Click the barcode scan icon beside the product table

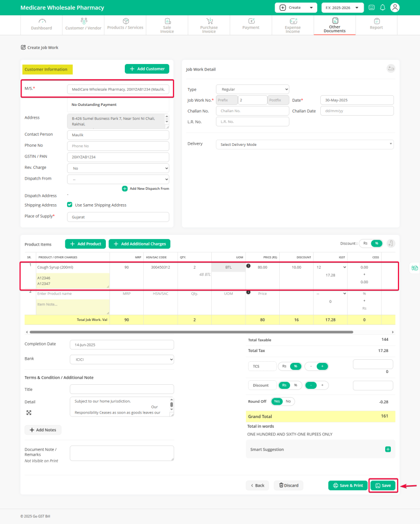click(414, 268)
